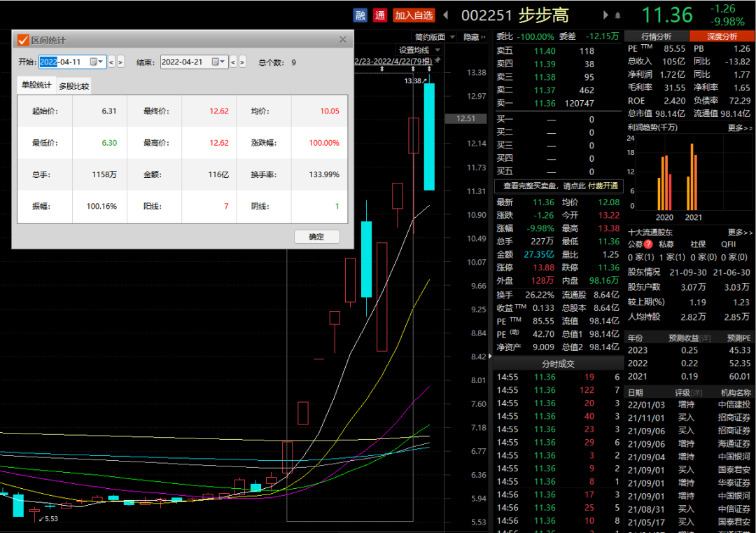Image resolution: width=756 pixels, height=533 pixels.
Task: Confirm the dialog with 确定 button
Action: point(317,237)
